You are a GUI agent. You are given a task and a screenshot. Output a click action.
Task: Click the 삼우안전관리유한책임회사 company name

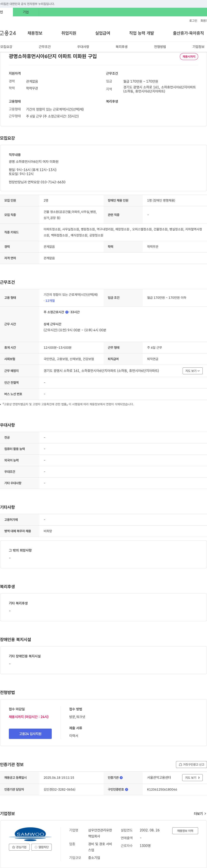100,833
